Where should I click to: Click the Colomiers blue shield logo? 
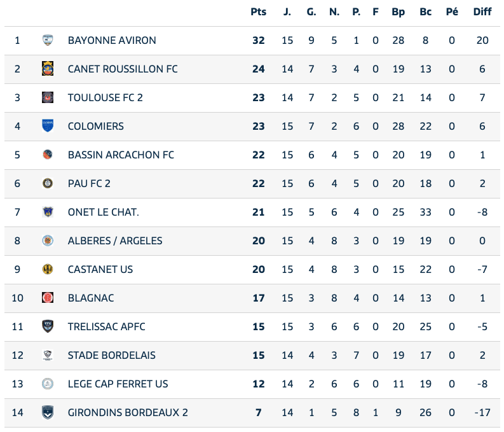[x=48, y=126]
